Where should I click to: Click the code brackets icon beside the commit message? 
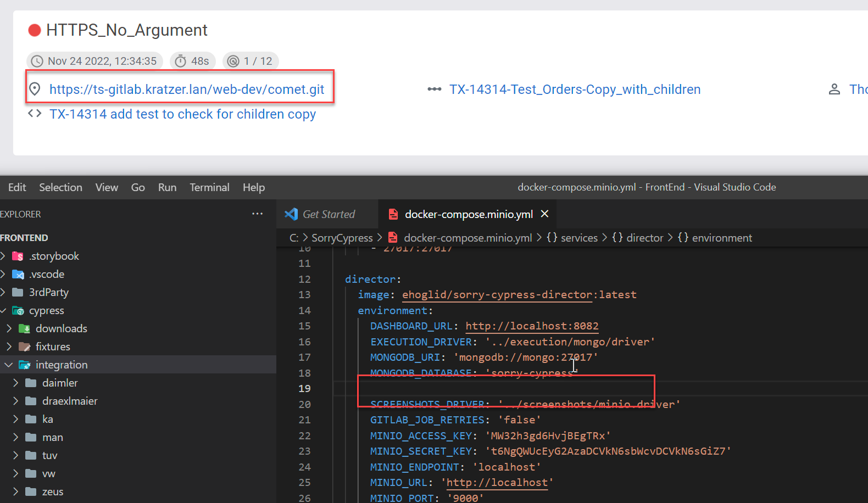(35, 114)
